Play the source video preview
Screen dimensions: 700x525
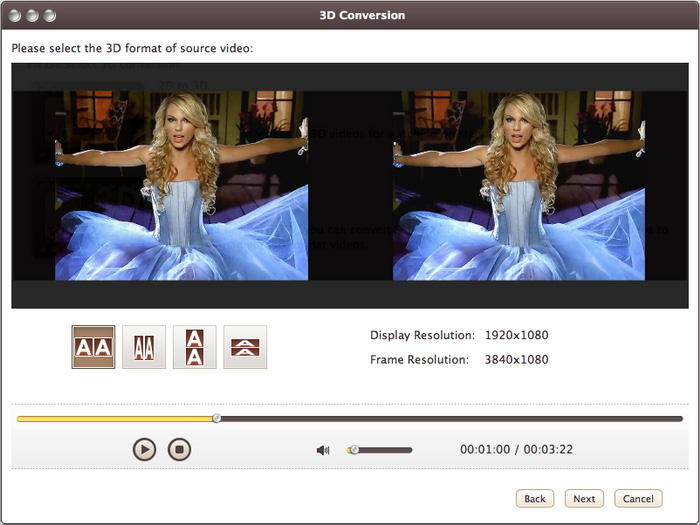click(x=145, y=449)
